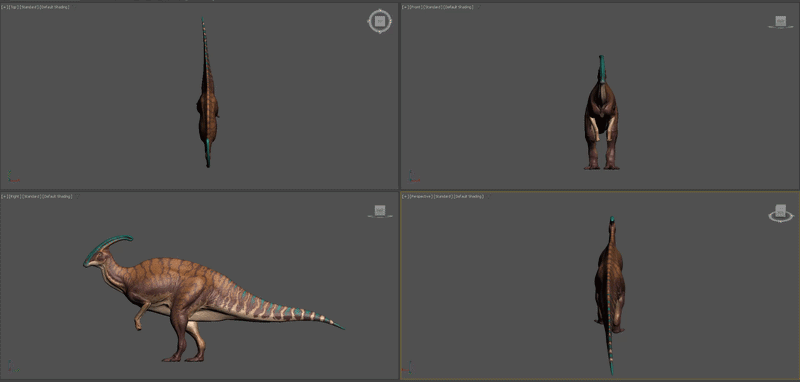Click the ViewCube in the Front viewport

tap(781, 21)
